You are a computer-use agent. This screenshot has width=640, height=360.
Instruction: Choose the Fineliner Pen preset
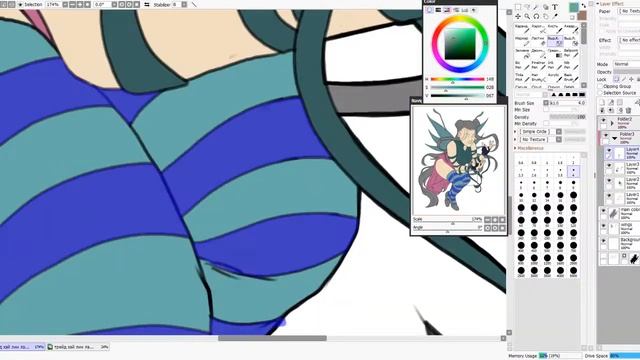point(538,65)
